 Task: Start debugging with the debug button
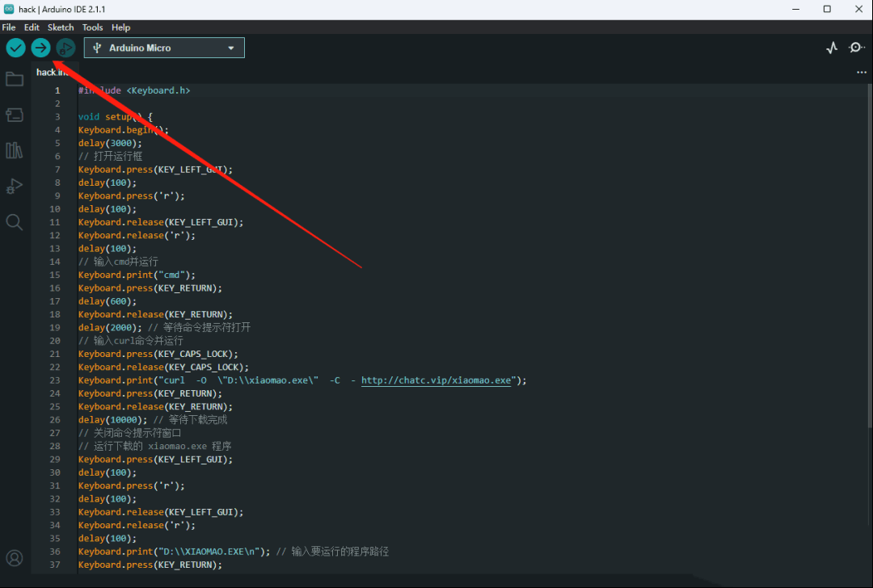click(65, 48)
